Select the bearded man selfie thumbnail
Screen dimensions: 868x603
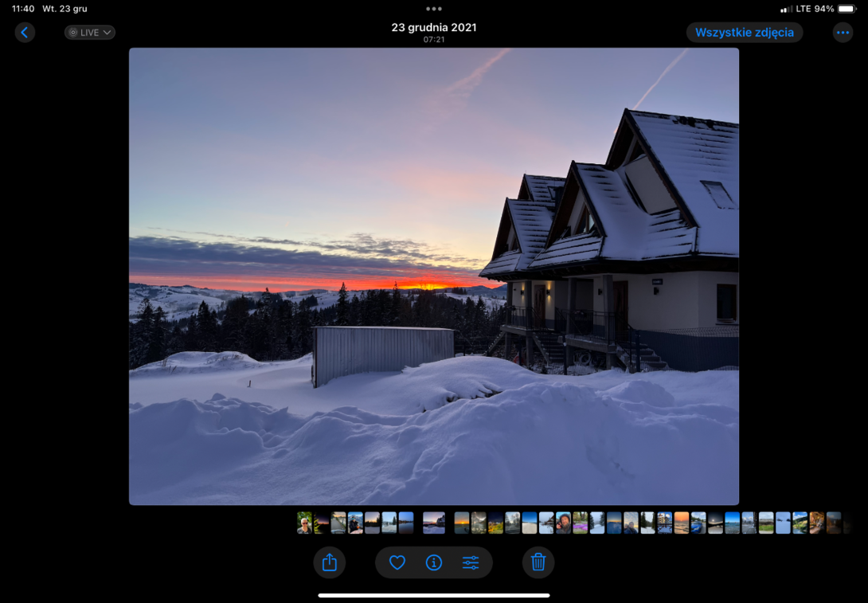click(x=564, y=523)
